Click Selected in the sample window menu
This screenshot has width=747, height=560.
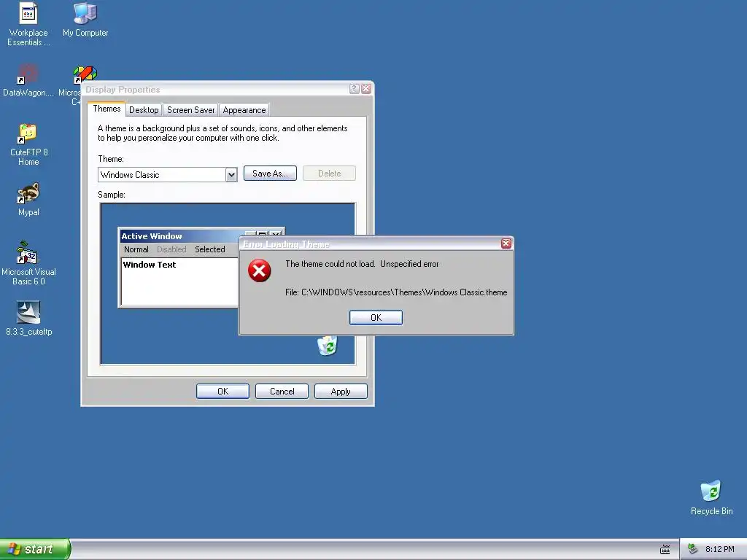coord(209,249)
